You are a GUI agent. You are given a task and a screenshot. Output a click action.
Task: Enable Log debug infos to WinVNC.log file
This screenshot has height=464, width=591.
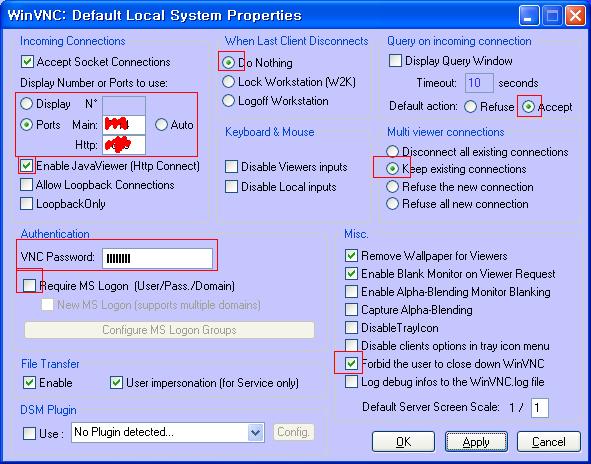click(x=351, y=382)
